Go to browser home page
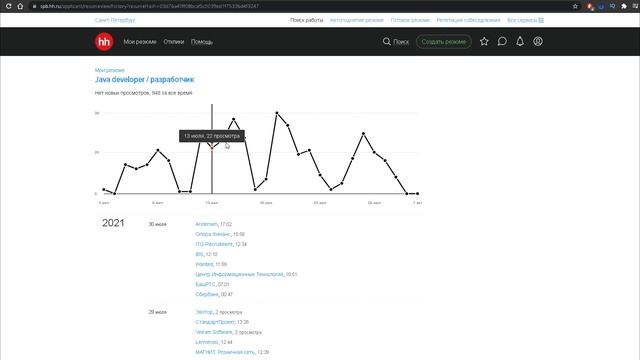Screen dimensions: 640x360 pyautogui.click(x=20, y=6)
